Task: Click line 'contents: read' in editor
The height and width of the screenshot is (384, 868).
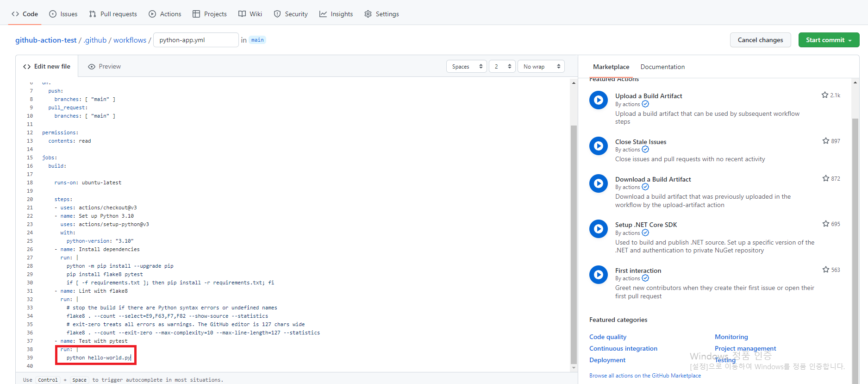Action: coord(69,141)
